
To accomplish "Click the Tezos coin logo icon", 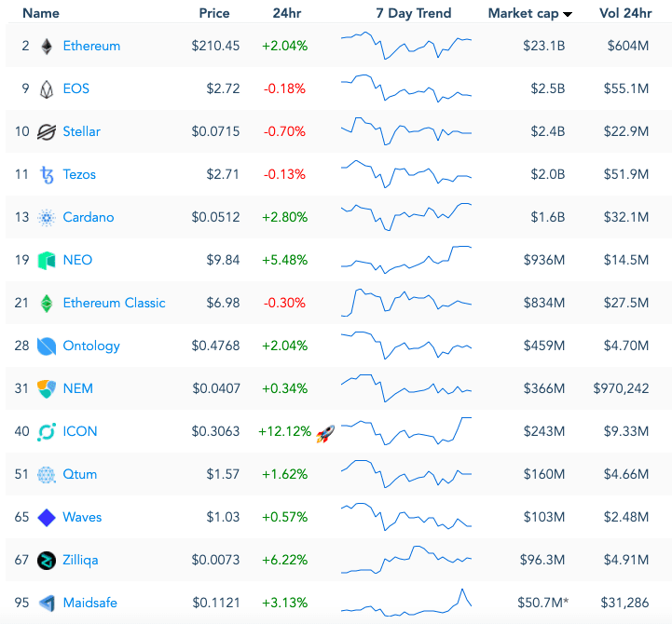I will coord(47,175).
